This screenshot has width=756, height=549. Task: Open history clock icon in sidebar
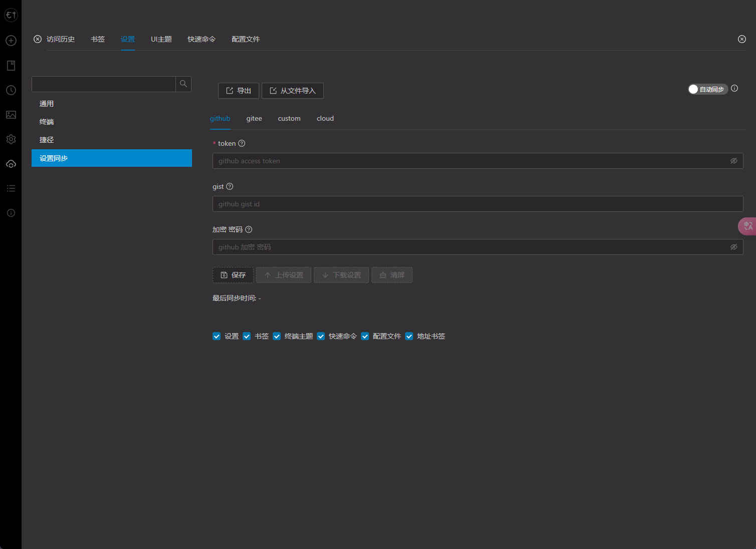pos(11,90)
